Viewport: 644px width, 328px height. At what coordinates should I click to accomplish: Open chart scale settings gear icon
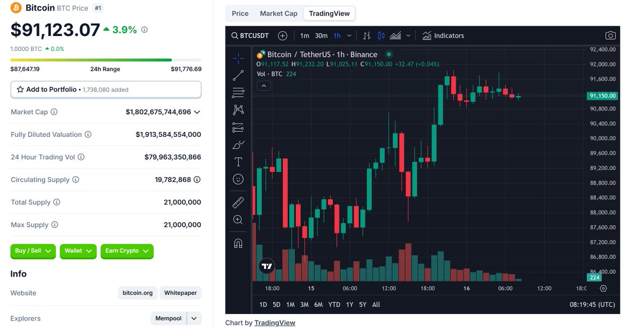click(x=603, y=288)
